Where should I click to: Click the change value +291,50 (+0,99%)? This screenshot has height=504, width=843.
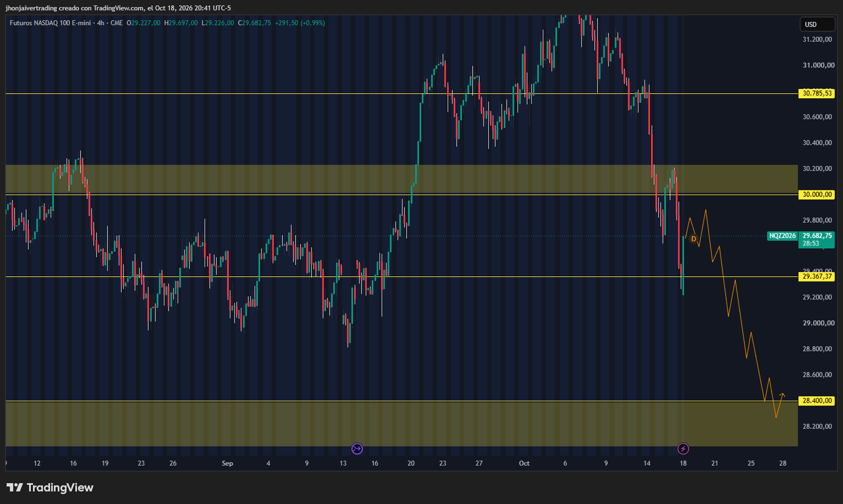point(300,23)
